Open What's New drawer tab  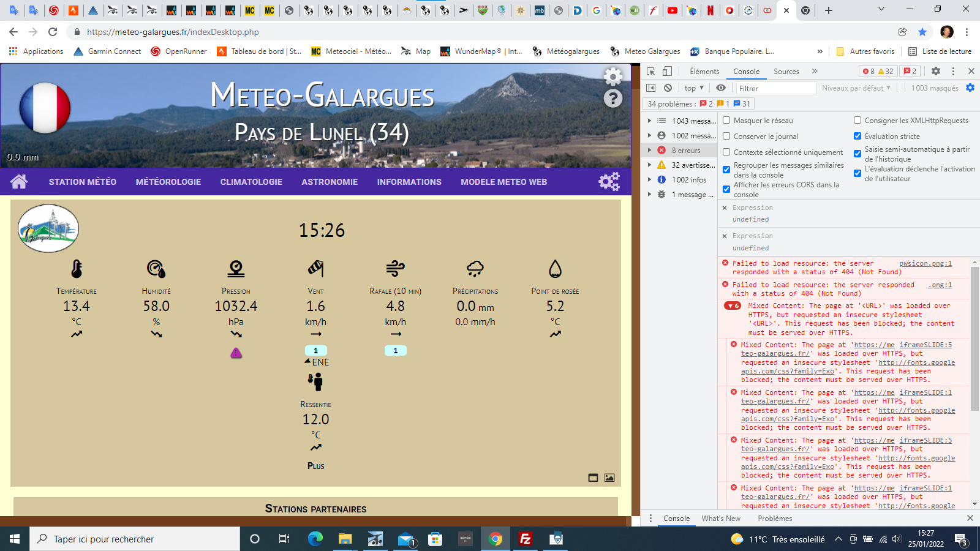[721, 518]
